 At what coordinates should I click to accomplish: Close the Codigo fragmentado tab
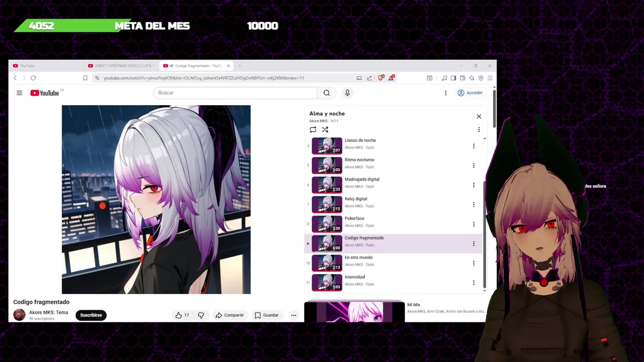tap(228, 66)
